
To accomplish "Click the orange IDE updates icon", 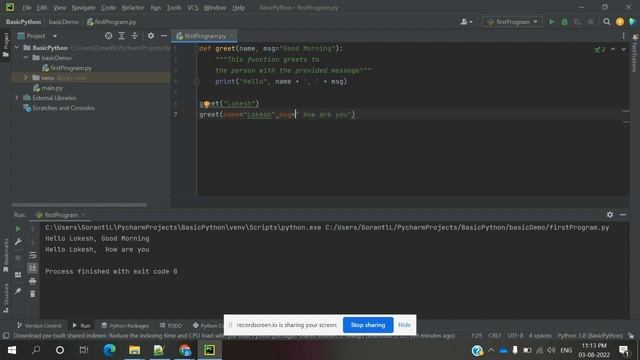I will tap(620, 22).
